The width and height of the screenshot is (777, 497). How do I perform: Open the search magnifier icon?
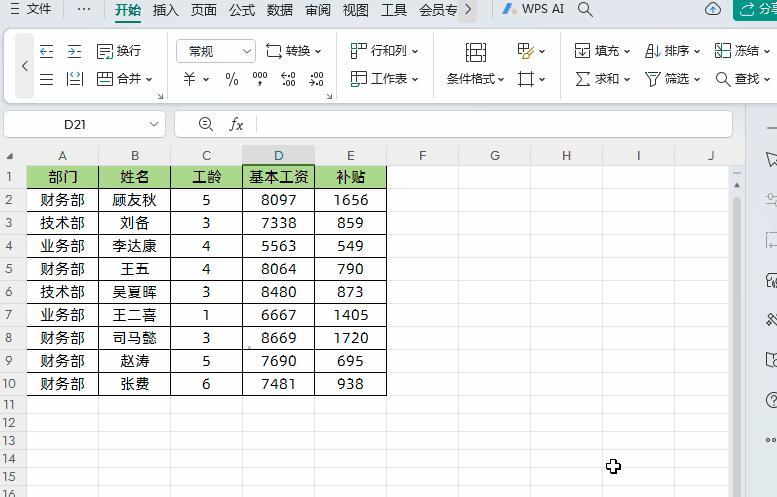(585, 9)
